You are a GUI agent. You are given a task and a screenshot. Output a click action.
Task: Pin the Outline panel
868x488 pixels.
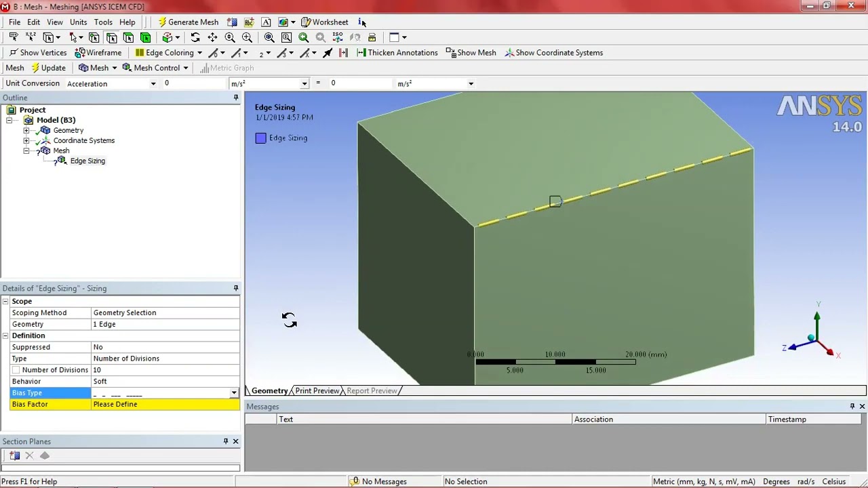pos(236,98)
